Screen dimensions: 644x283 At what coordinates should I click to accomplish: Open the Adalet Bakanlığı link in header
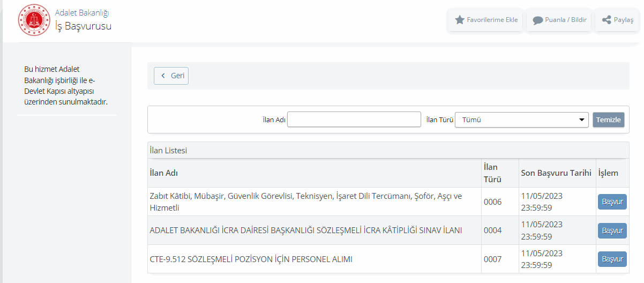(x=82, y=12)
